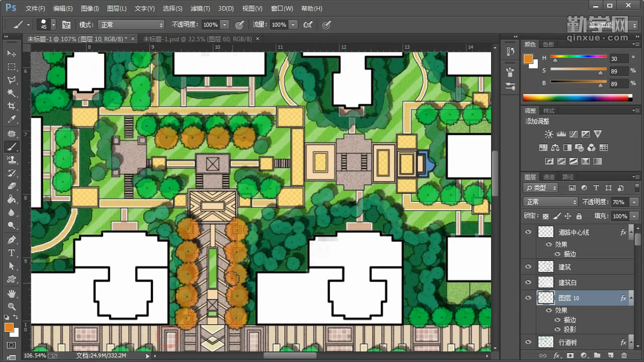Open the 图像(I) menu
The image size is (644, 362).
point(90,9)
